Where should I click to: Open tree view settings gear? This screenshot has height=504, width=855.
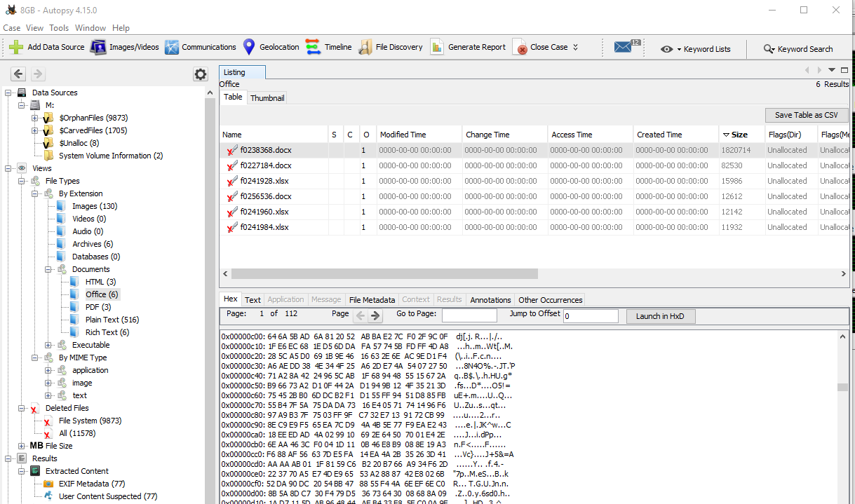201,74
